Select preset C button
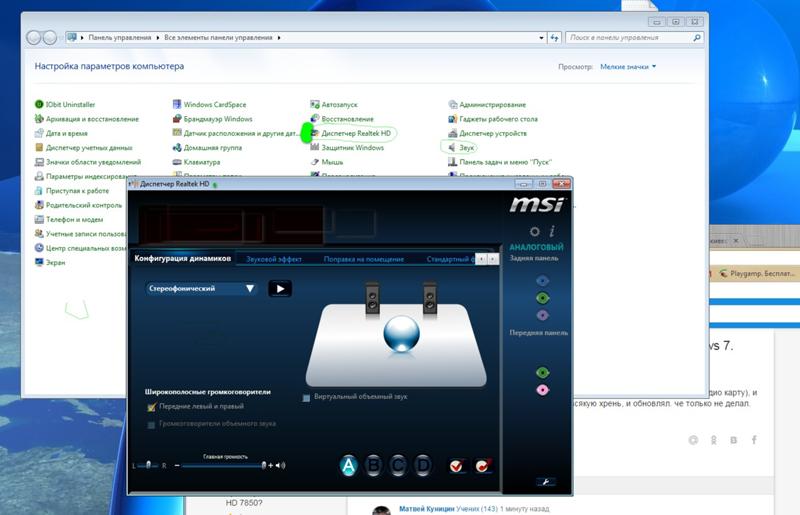This screenshot has width=800, height=515. [398, 465]
